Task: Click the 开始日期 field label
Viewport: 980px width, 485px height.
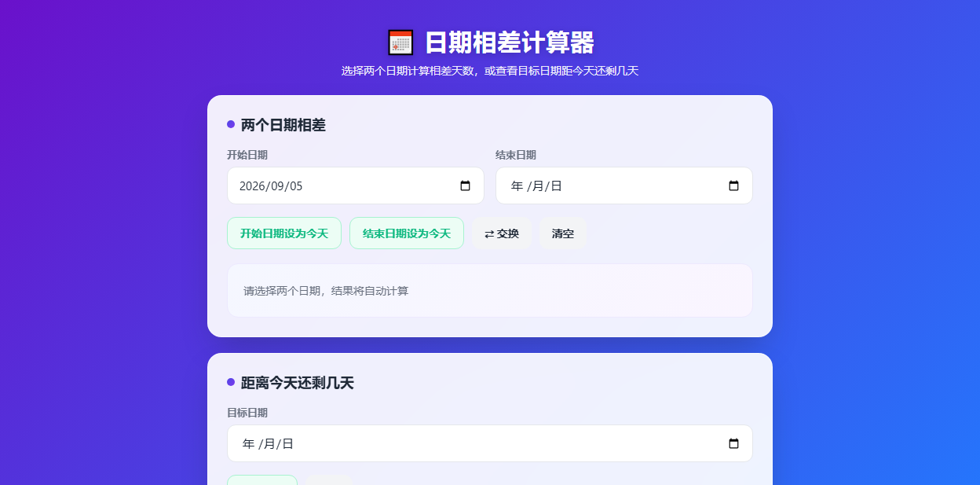Action: pos(247,155)
